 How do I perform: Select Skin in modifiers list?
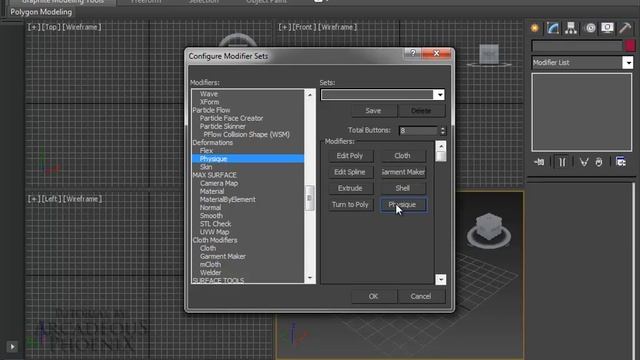[206, 167]
